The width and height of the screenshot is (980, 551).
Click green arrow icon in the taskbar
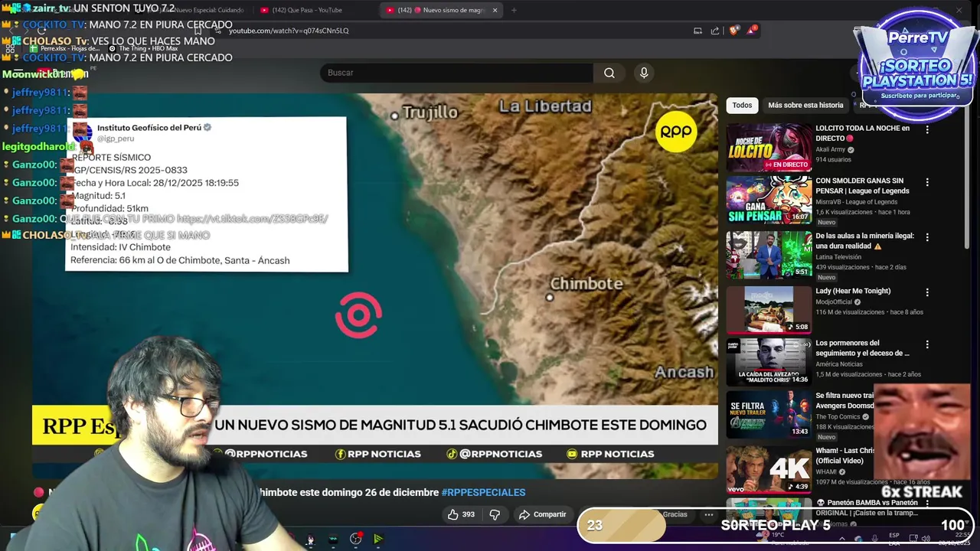378,539
